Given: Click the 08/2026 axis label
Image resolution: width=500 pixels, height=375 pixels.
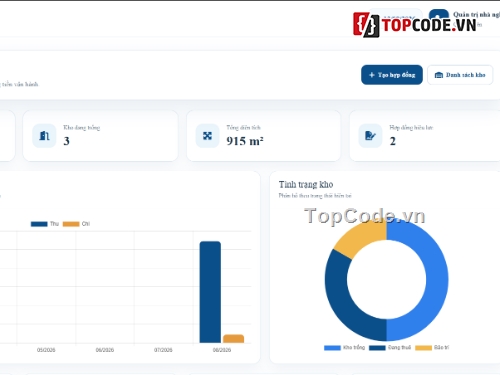Looking at the screenshot, I should click(x=222, y=350).
